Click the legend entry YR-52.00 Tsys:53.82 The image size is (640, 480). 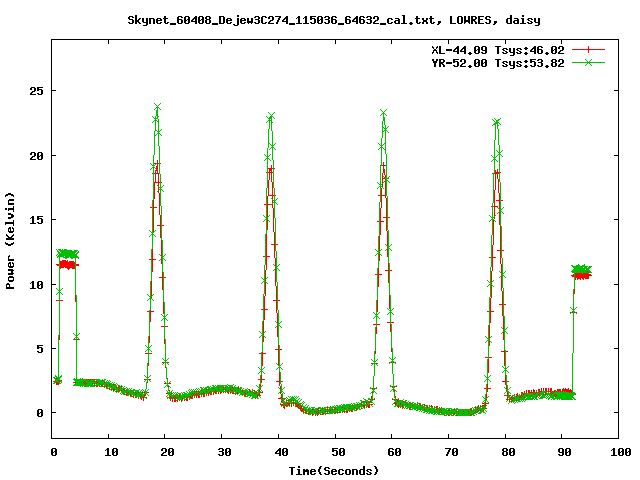click(498, 63)
